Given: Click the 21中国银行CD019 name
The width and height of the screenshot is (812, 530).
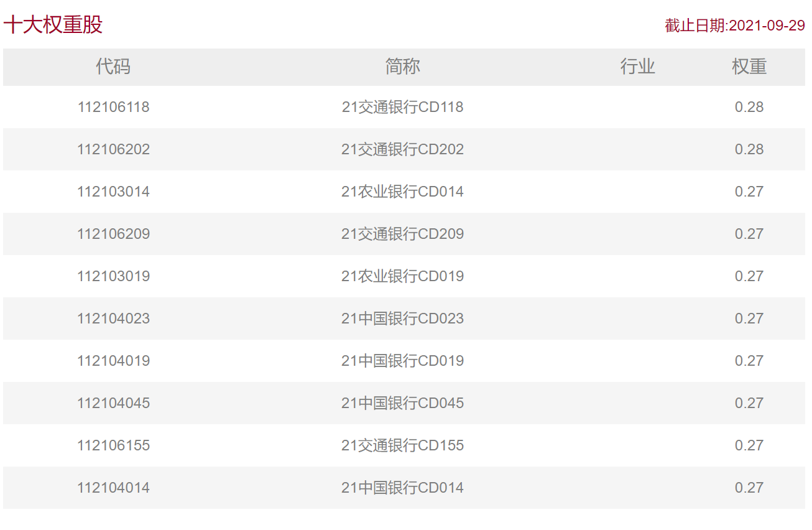Looking at the screenshot, I should click(x=402, y=361).
